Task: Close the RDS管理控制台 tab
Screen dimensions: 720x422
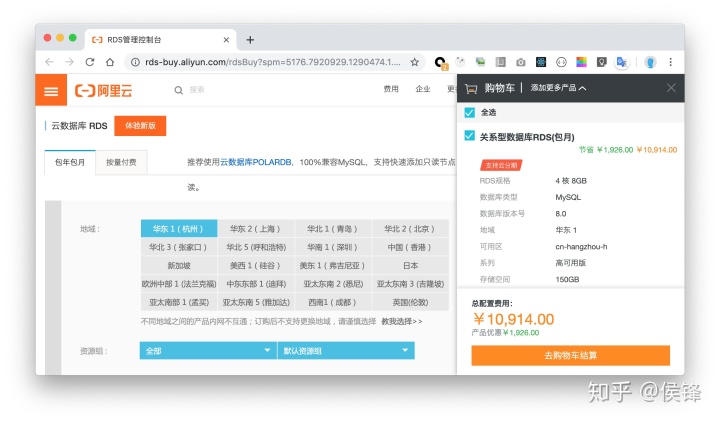Action: (x=226, y=40)
